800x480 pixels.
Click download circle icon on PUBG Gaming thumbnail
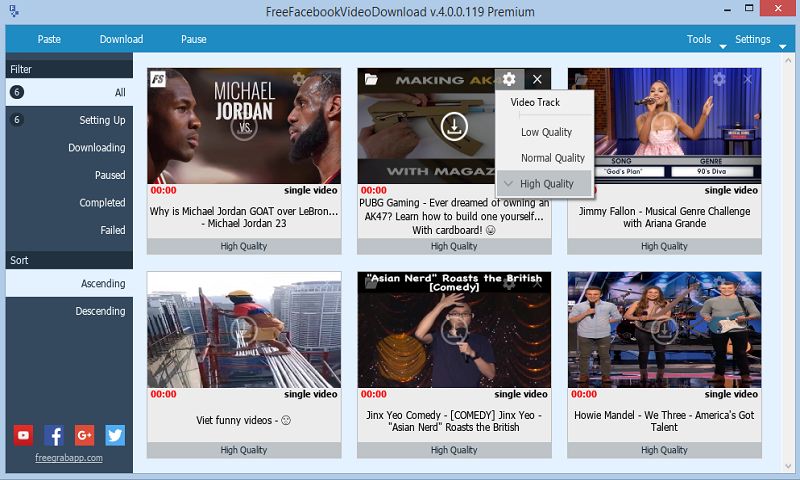(x=454, y=125)
